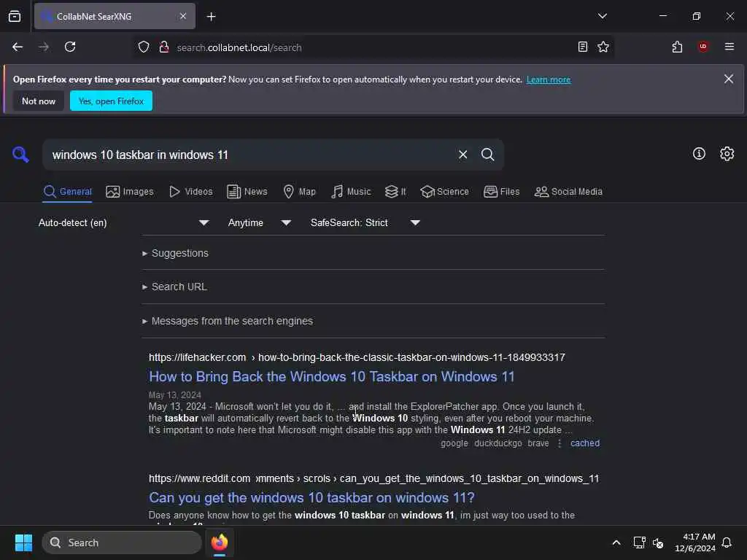
Task: Toggle reader view
Action: tap(582, 47)
